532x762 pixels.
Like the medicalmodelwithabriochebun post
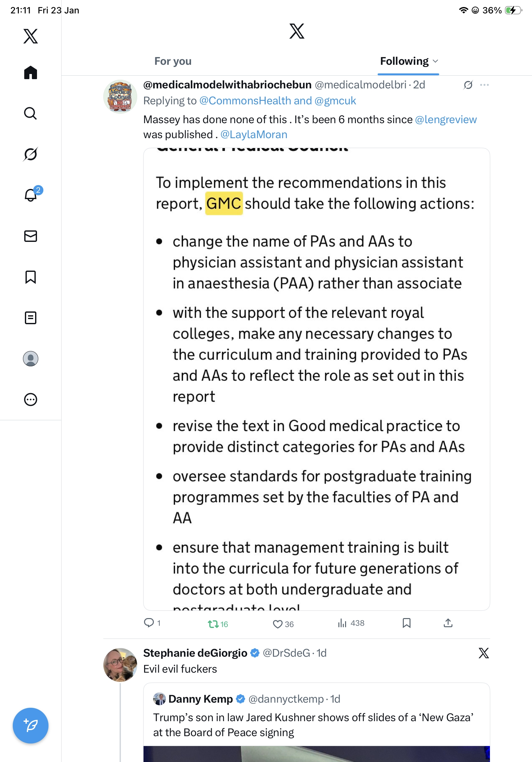click(277, 624)
